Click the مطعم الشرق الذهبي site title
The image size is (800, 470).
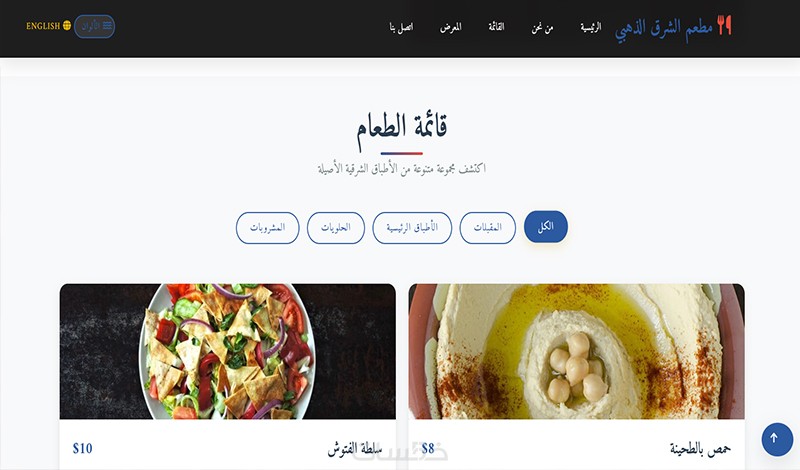pyautogui.click(x=664, y=27)
